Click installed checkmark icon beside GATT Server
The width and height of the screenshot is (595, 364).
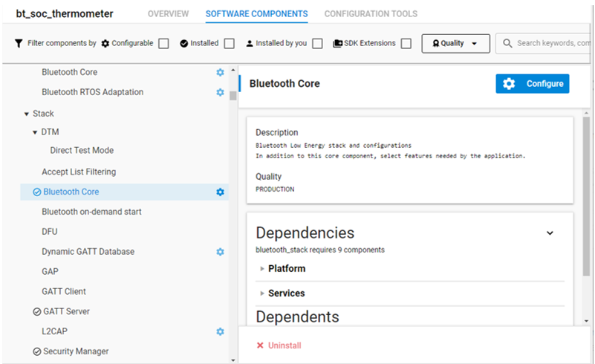tap(37, 311)
